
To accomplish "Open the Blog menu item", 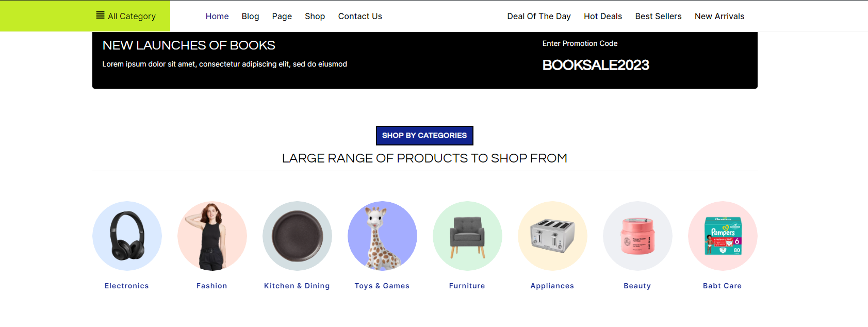I will [x=250, y=17].
